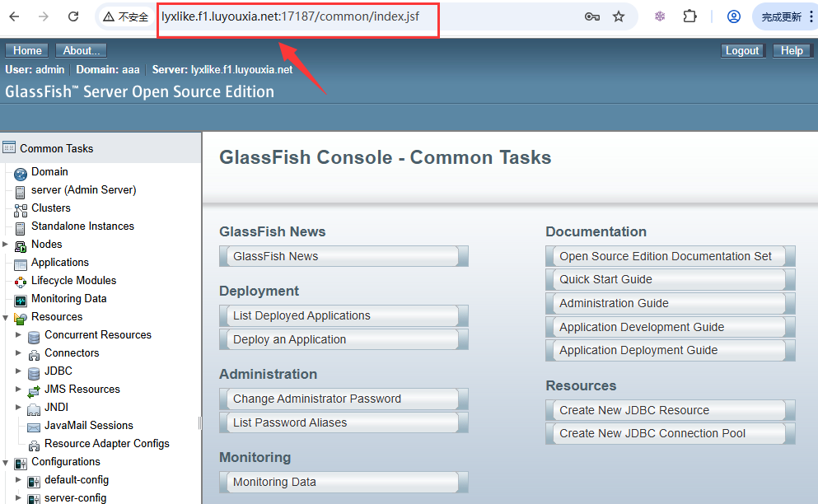This screenshot has width=818, height=504.
Task: Open the Quick Start Guide
Action: click(671, 280)
